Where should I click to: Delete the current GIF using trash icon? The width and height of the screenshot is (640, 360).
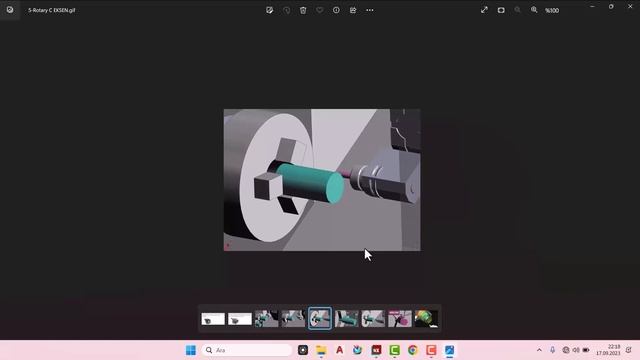pos(303,10)
